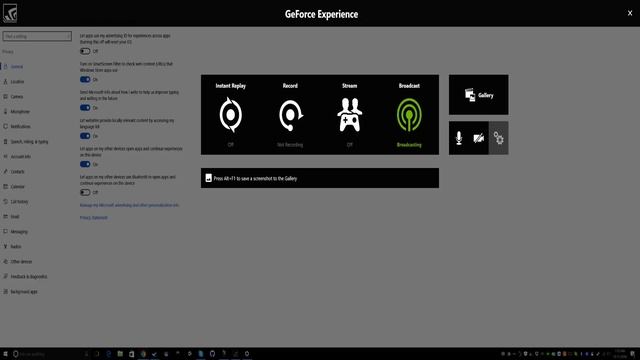Click the Alt+F1 screenshot bar

pyautogui.click(x=320, y=178)
